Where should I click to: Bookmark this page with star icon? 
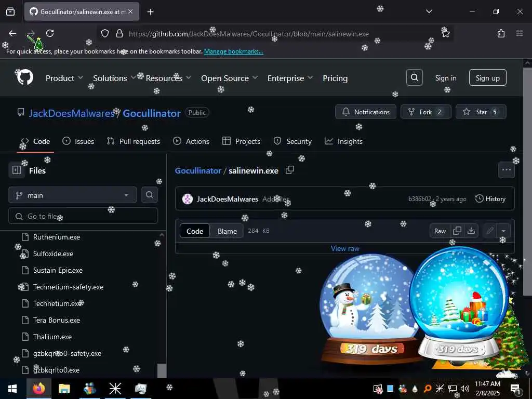(445, 33)
